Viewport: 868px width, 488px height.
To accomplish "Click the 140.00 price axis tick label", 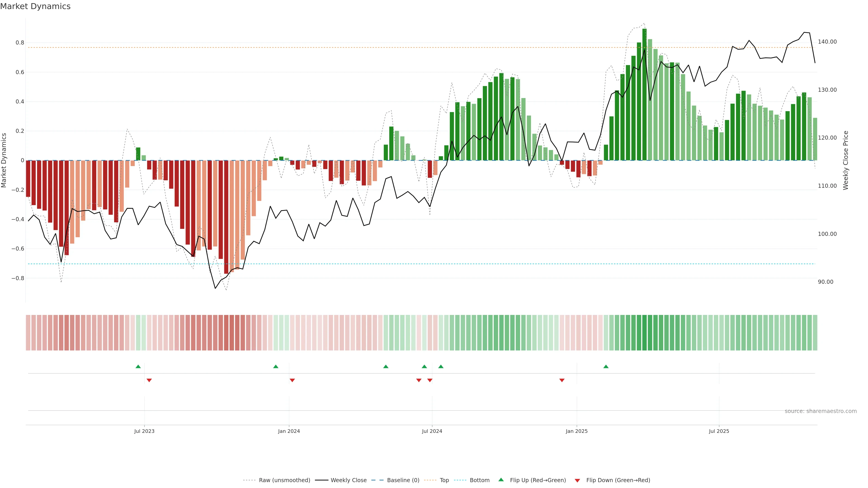I will [x=827, y=42].
